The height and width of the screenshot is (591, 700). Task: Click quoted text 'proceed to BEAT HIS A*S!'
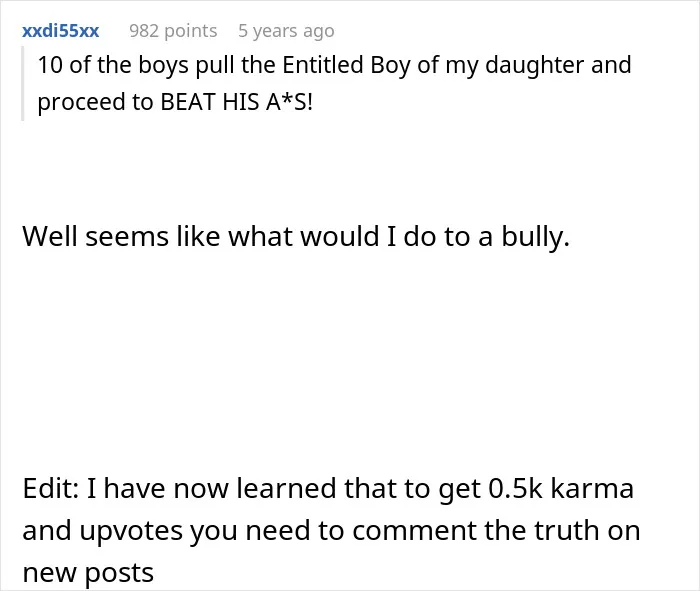point(175,102)
